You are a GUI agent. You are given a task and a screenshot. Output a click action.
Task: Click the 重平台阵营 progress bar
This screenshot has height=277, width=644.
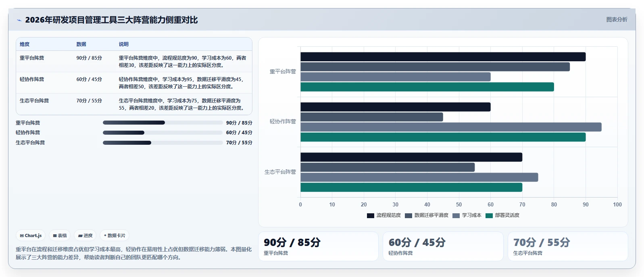163,123
